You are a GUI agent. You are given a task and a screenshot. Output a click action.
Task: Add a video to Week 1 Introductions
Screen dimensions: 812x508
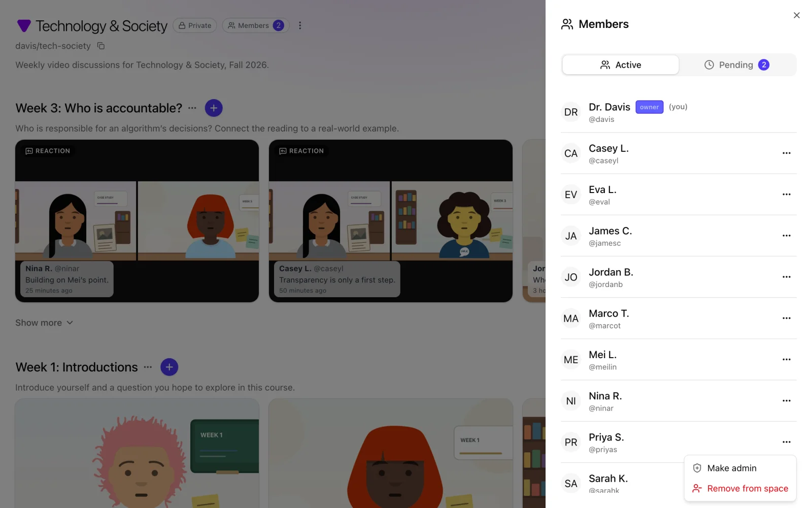click(x=169, y=367)
